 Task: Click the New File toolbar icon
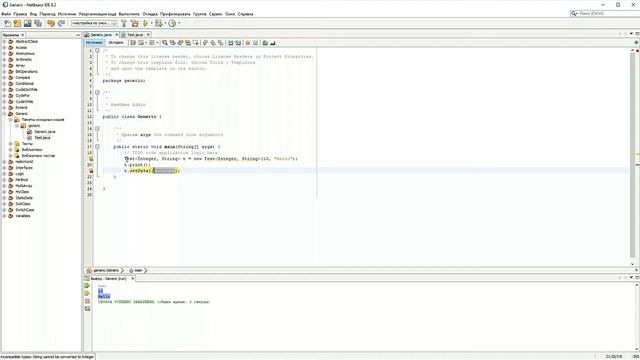7,24
